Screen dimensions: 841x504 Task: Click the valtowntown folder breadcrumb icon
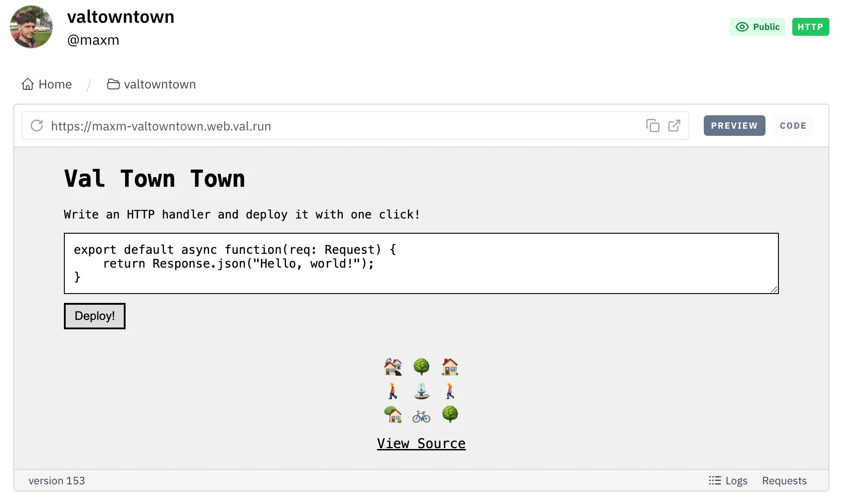[113, 84]
